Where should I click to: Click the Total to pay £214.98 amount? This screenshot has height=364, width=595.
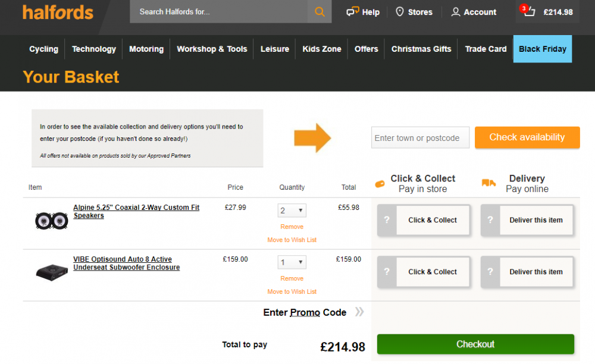(342, 347)
